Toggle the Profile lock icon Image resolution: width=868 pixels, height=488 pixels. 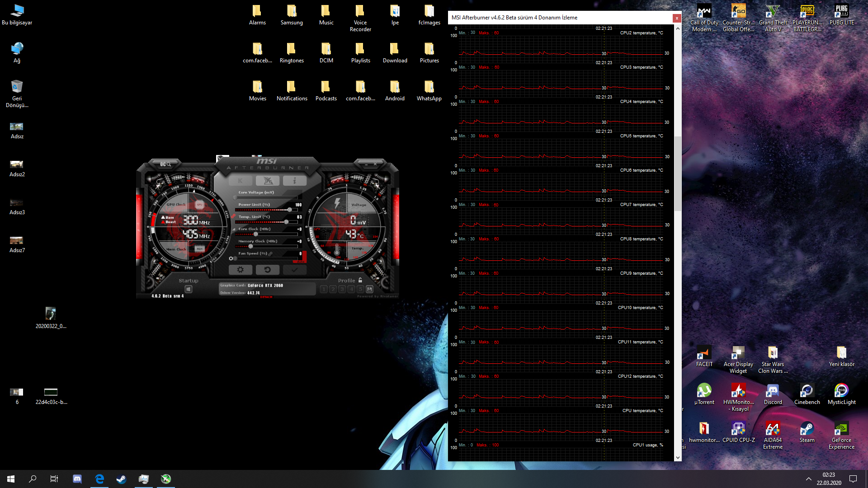[x=360, y=280]
